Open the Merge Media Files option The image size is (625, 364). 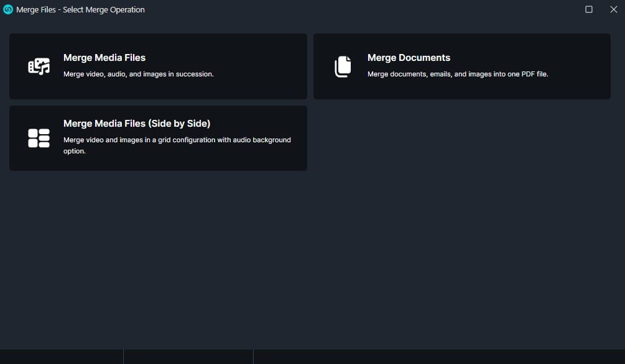tap(158, 66)
